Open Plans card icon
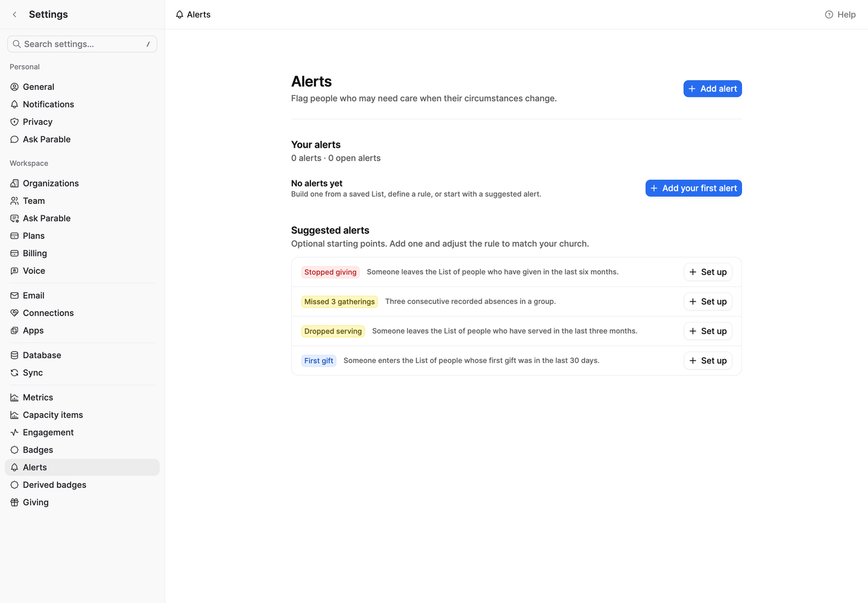The width and height of the screenshot is (868, 603). (x=14, y=236)
